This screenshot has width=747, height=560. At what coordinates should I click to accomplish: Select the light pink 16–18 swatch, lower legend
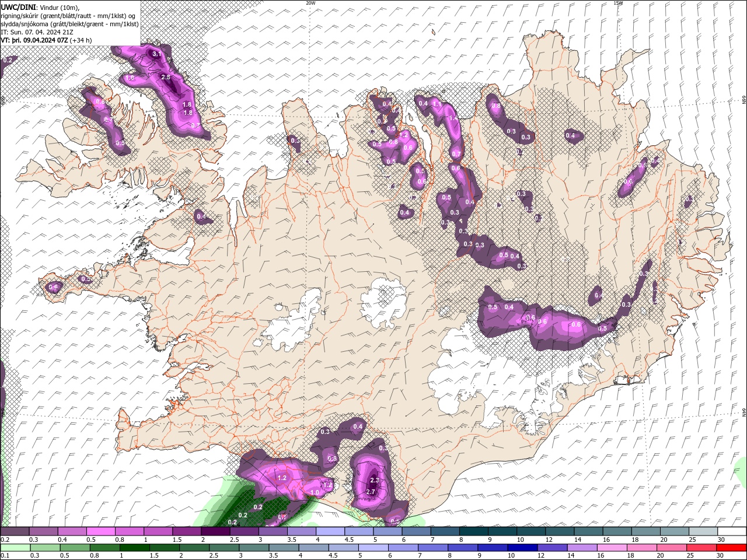pyautogui.click(x=612, y=548)
